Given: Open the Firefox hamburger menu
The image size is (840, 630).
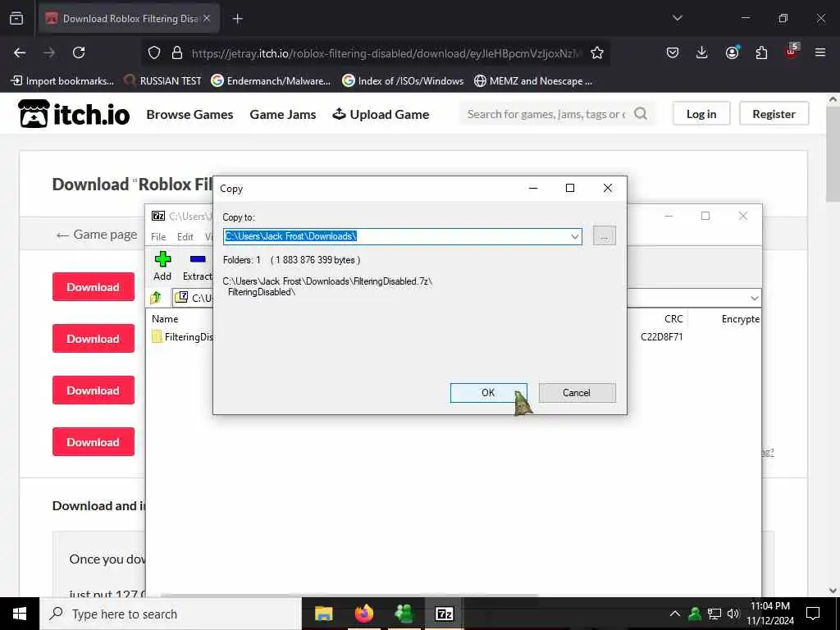Looking at the screenshot, I should (820, 52).
